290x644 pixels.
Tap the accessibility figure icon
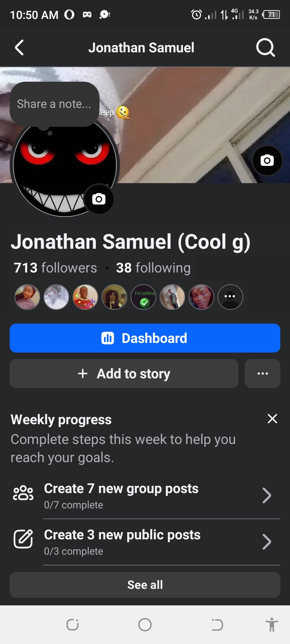[272, 625]
